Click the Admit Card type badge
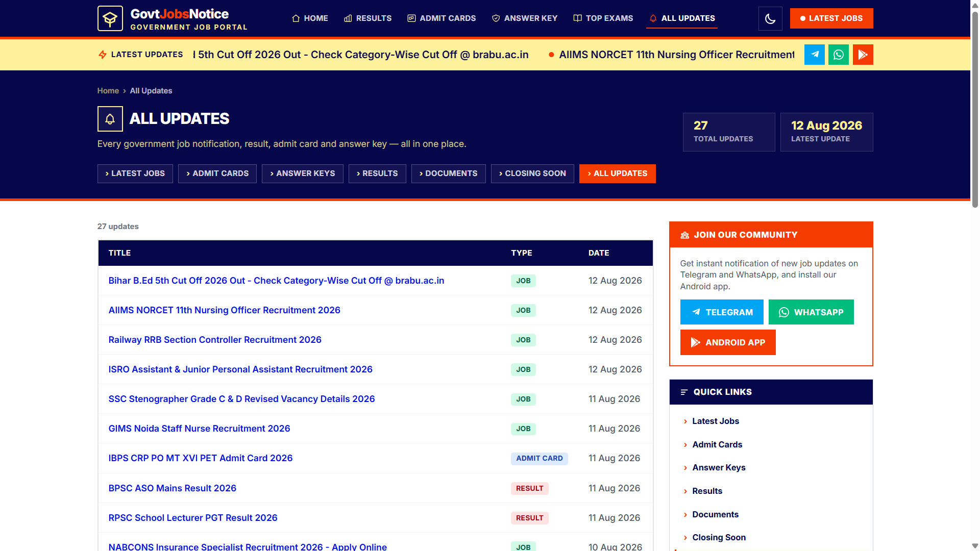This screenshot has width=980, height=551. (x=540, y=458)
